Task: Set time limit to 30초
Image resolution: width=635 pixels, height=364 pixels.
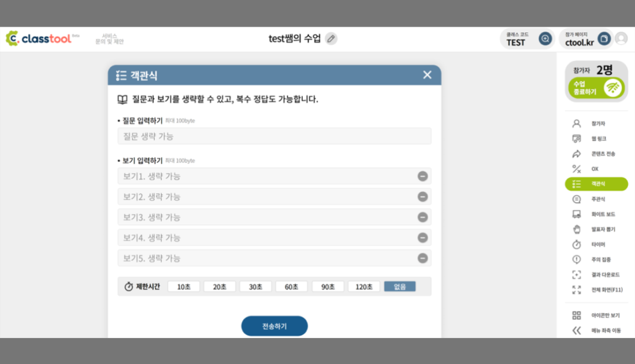Action: (x=255, y=287)
